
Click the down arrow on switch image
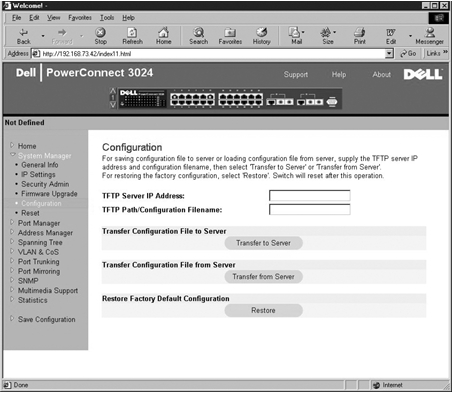click(x=113, y=105)
